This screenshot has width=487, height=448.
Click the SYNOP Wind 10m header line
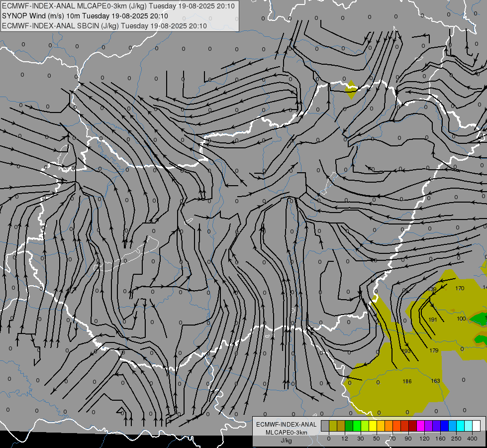pos(85,16)
